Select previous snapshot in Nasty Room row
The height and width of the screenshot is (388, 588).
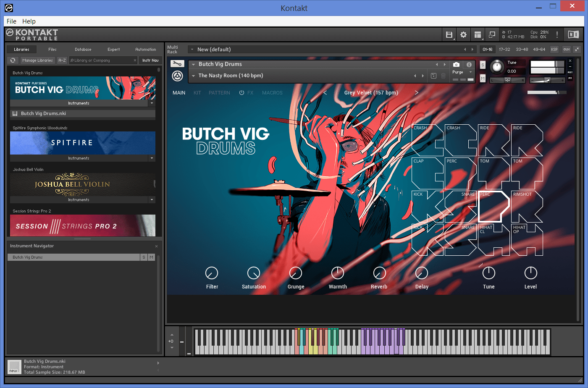click(415, 76)
